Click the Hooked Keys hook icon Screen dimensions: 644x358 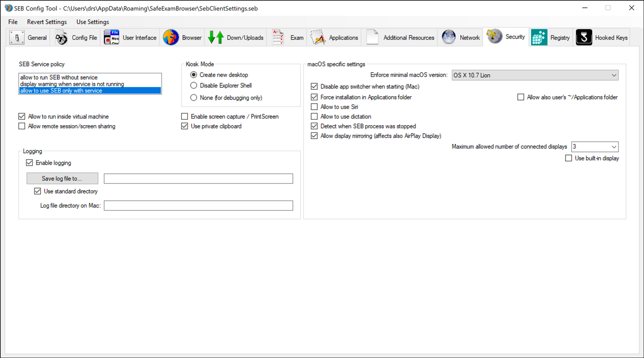(584, 38)
